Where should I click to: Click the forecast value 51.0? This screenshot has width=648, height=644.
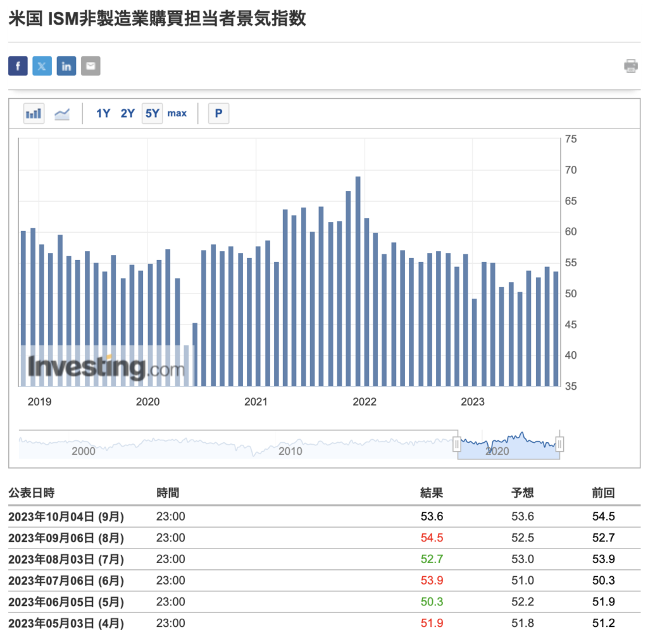tap(522, 581)
